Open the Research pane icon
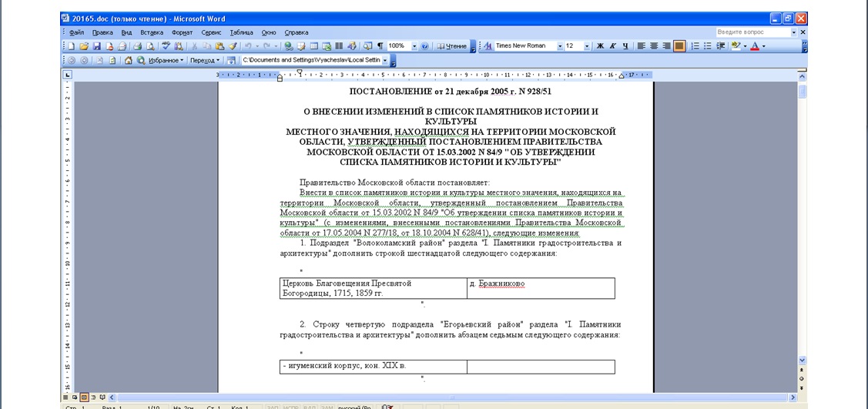 click(x=178, y=46)
